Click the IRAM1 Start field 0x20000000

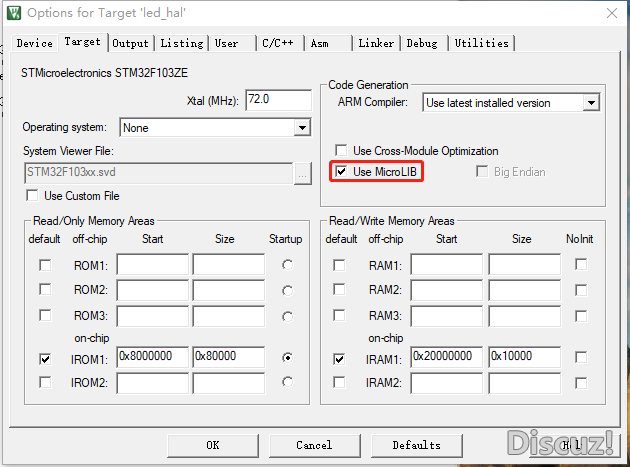(446, 357)
